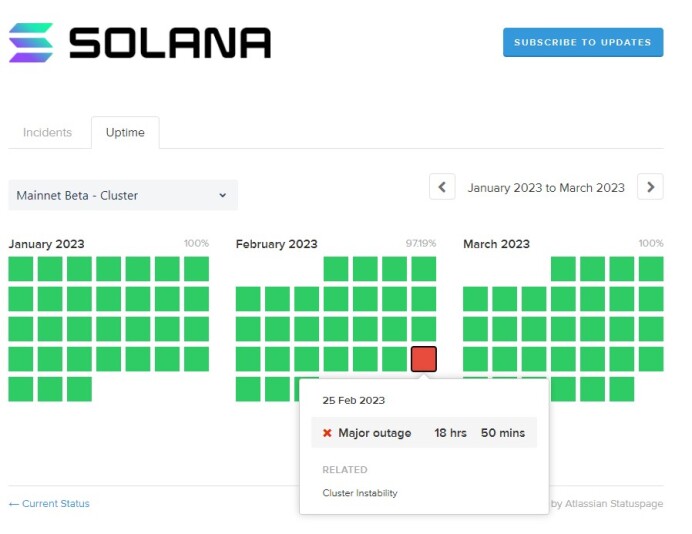692x534 pixels.
Task: Open the Cluster Instability related incident
Action: pyautogui.click(x=360, y=493)
